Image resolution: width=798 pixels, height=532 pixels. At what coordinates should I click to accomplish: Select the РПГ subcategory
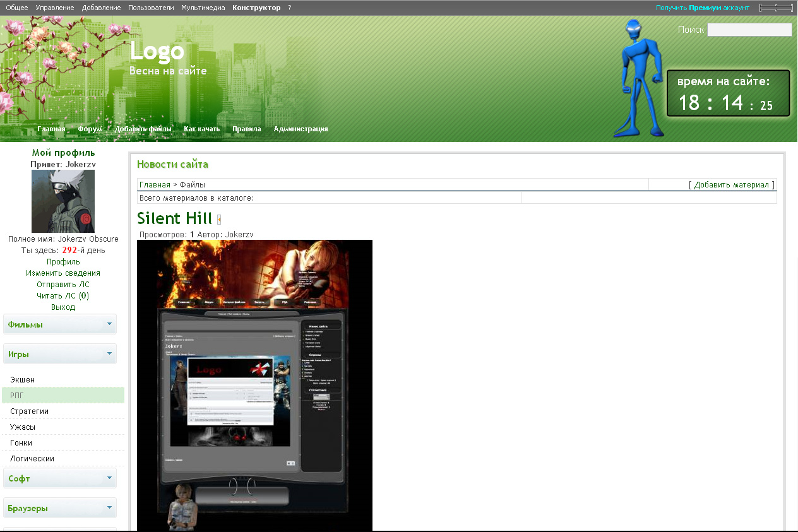(x=63, y=396)
